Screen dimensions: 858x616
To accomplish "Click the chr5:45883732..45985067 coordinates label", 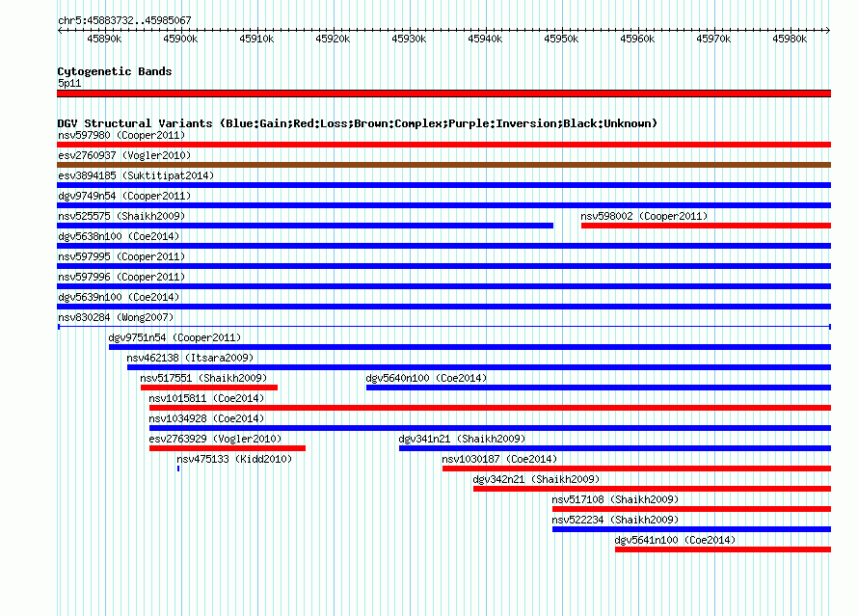I will click(x=124, y=20).
